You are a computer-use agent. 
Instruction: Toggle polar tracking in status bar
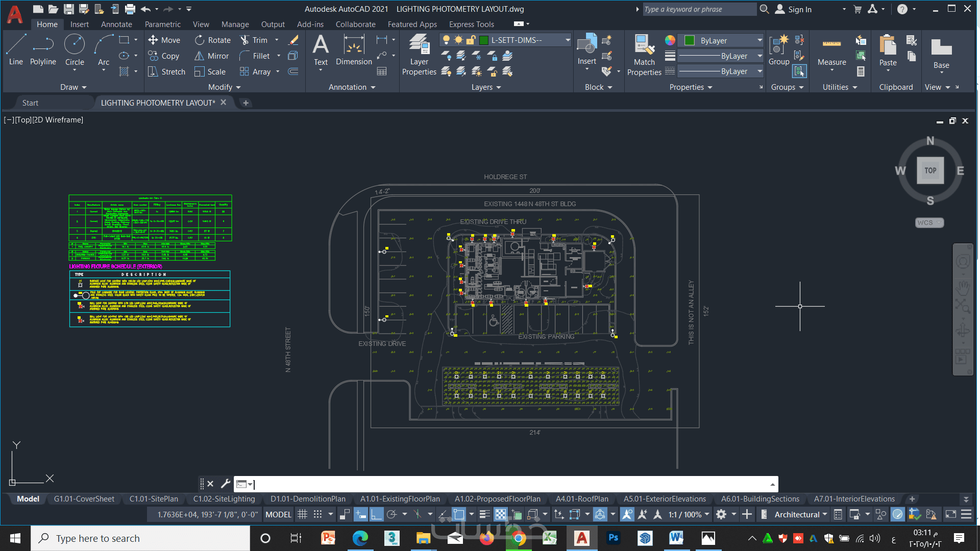[392, 514]
